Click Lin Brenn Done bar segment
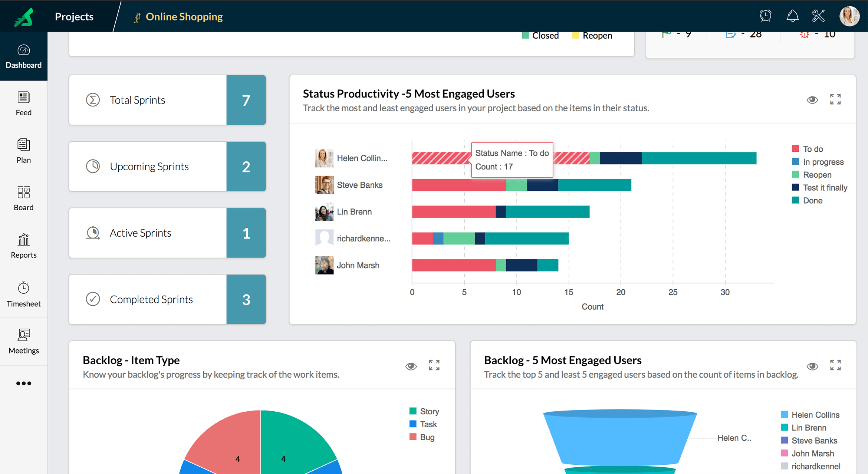This screenshot has width=868, height=474. coord(548,212)
